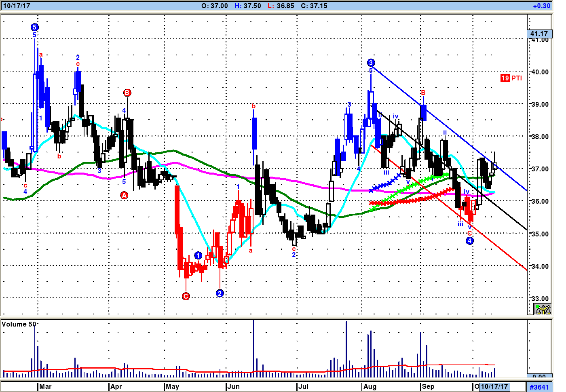Click the +0.30 change value in the header
This screenshot has width=566, height=392.
(x=541, y=6)
